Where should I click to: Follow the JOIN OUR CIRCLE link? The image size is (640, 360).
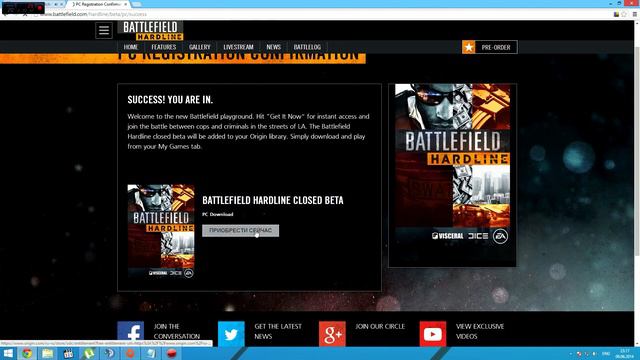(x=380, y=327)
